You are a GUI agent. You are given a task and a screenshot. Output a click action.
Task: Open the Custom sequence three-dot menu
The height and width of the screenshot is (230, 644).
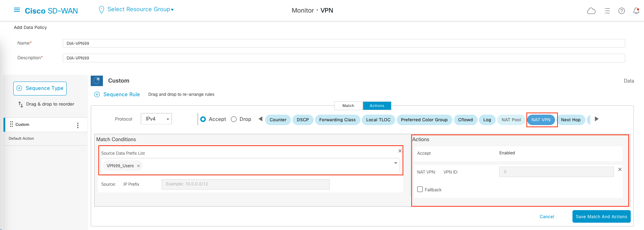click(78, 125)
